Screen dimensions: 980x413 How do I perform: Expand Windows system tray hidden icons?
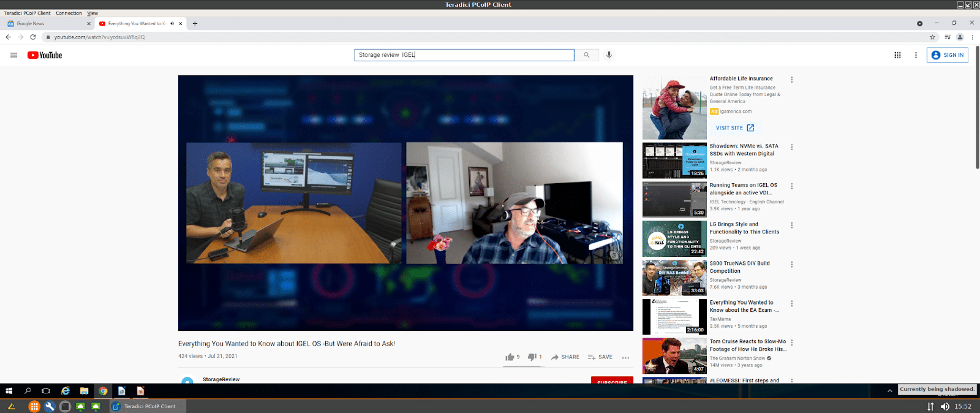[x=889, y=390]
